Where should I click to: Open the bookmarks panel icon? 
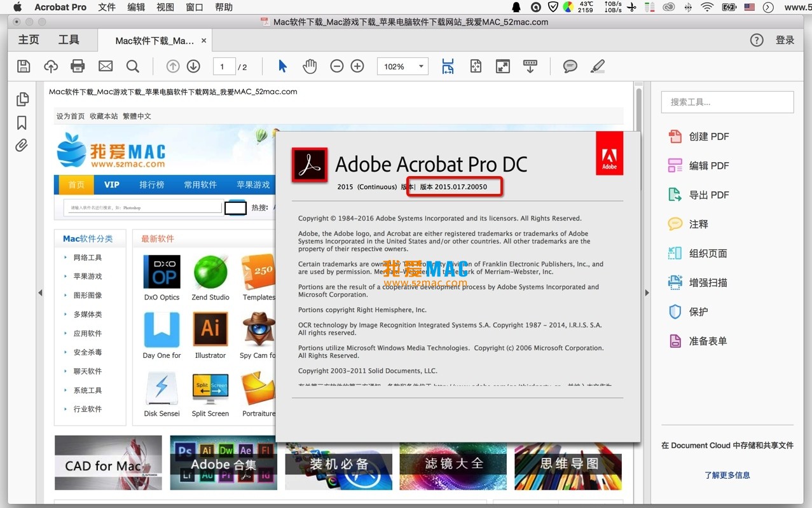[22, 123]
